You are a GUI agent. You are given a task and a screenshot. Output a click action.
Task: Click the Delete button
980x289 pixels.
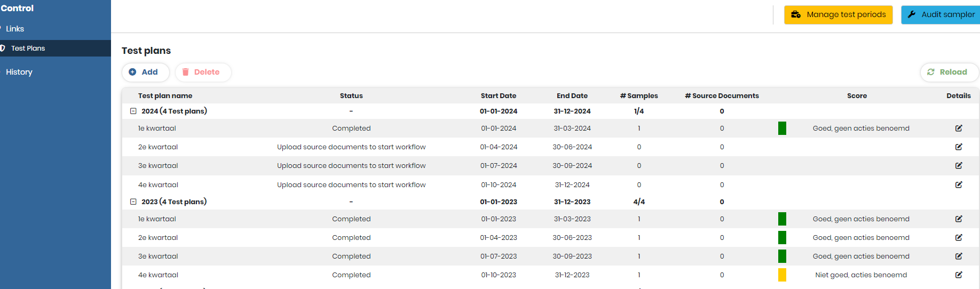click(x=203, y=72)
